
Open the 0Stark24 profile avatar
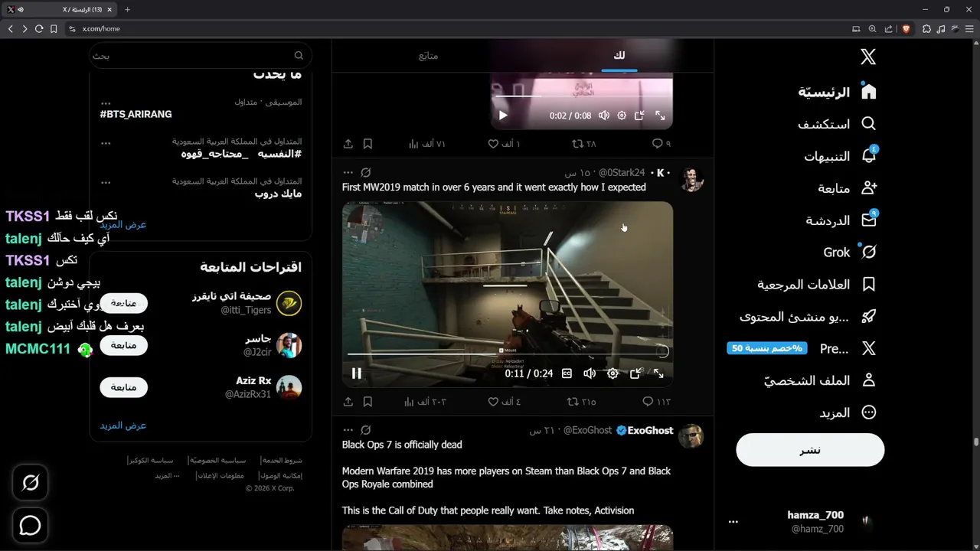(x=691, y=179)
